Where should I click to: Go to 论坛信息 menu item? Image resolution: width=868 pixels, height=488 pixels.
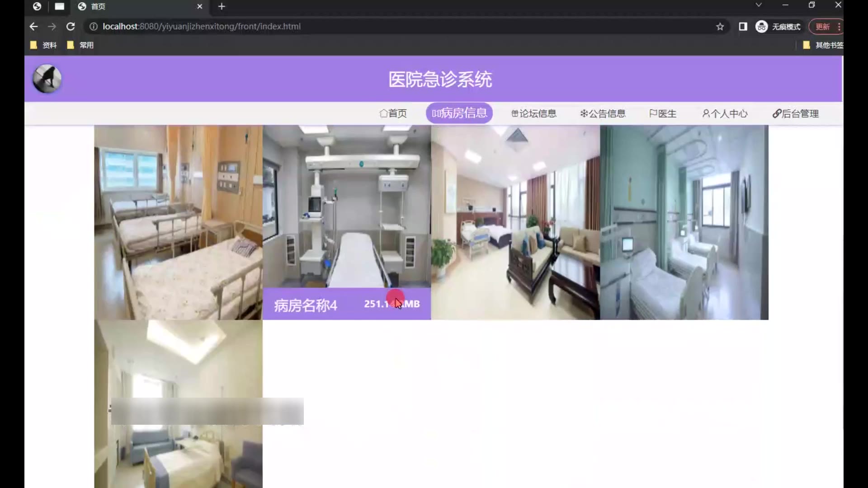point(533,113)
